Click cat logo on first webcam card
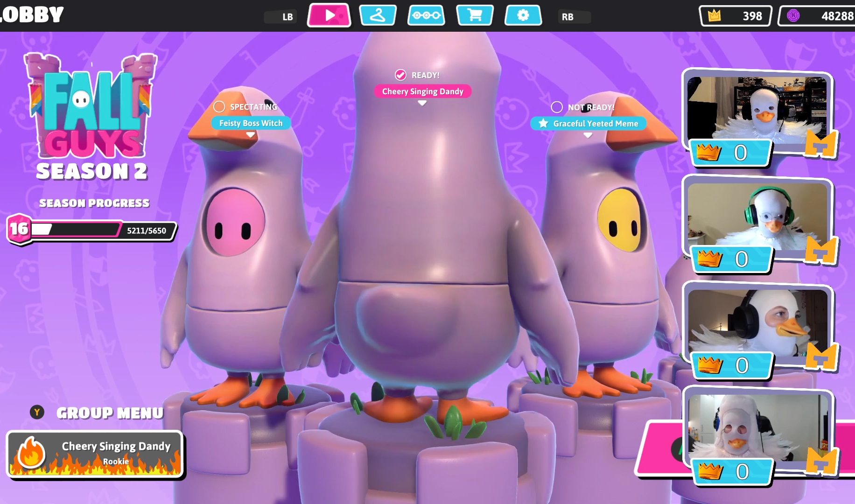855x504 pixels. coord(821,144)
